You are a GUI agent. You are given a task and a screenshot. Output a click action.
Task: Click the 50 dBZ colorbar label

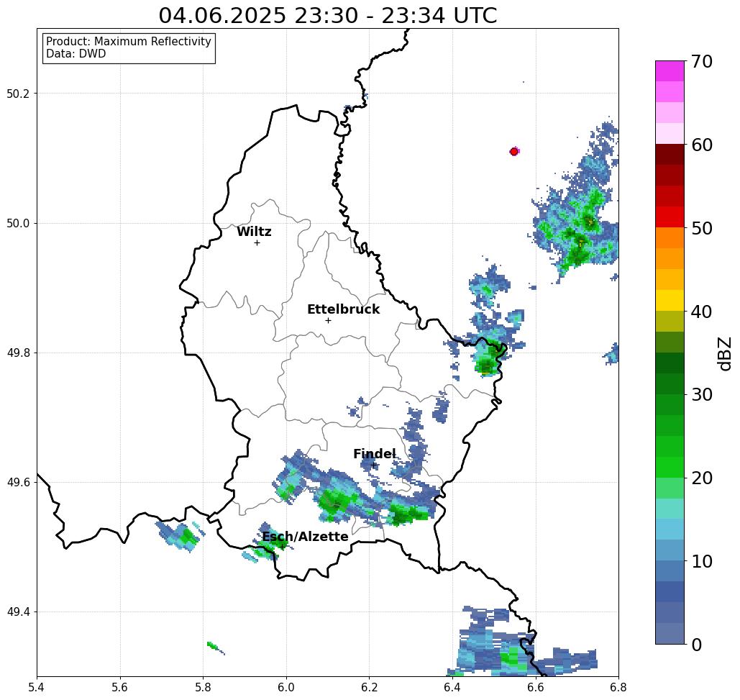[x=702, y=229]
